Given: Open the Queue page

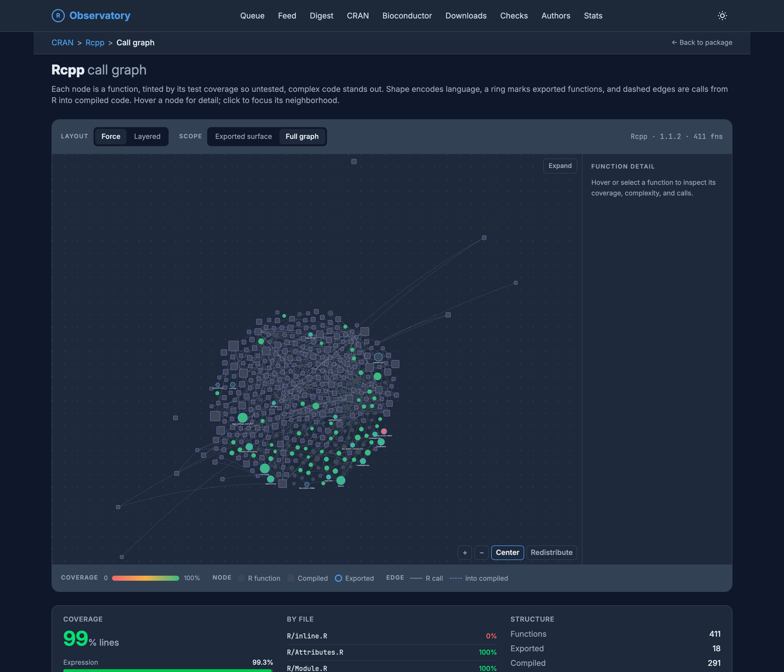Looking at the screenshot, I should [252, 15].
